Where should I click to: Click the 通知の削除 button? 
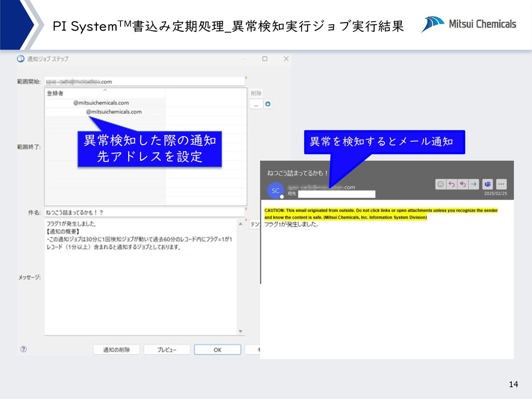point(116,350)
